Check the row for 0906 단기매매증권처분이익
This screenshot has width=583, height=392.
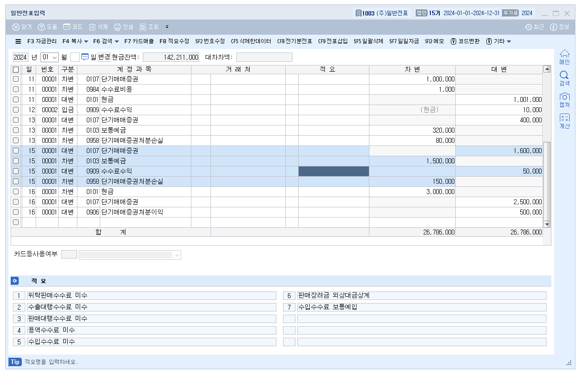point(16,212)
